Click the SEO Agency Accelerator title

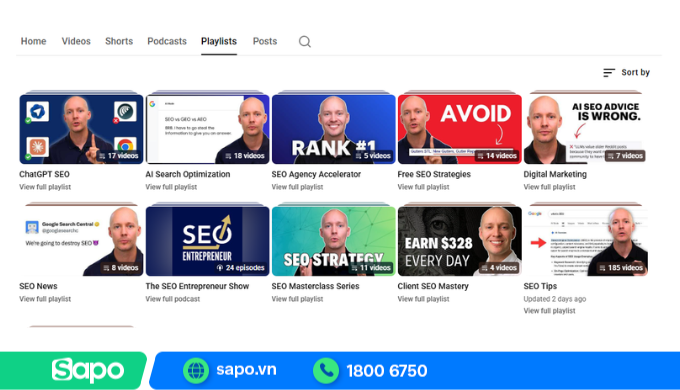[316, 174]
